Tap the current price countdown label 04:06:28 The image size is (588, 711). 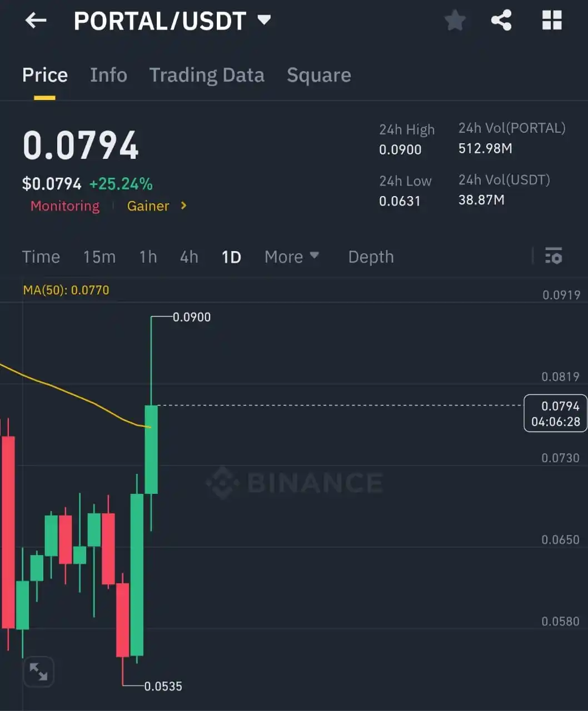click(556, 422)
